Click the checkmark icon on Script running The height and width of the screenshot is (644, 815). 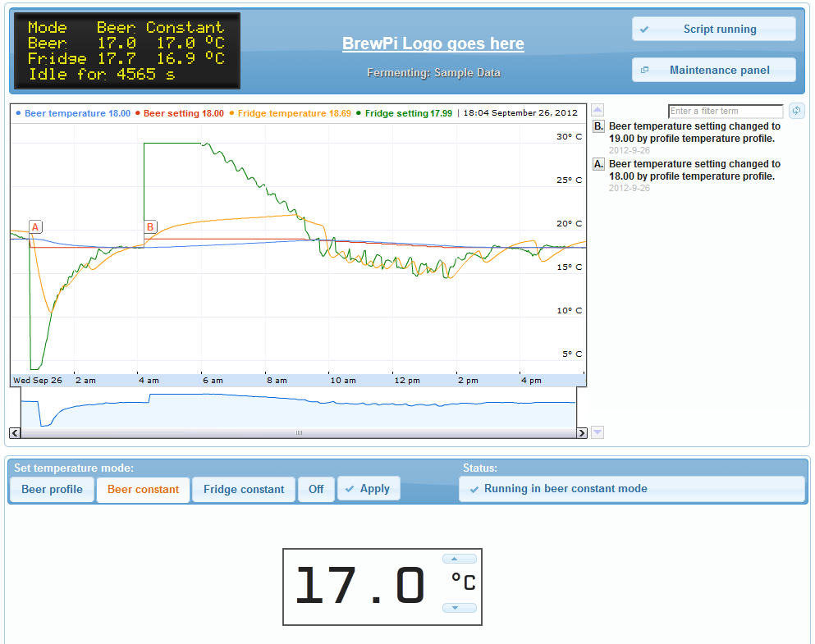point(644,30)
